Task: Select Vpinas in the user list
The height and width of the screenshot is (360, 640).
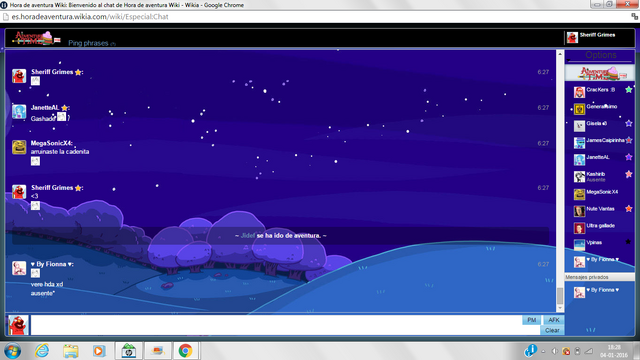Action: [594, 242]
